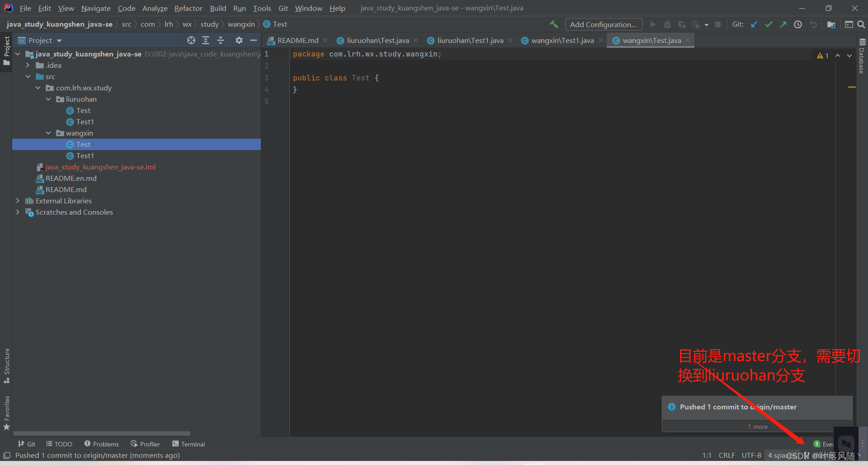
Task: Collapse the com.lrh.wx.study package
Action: [x=38, y=88]
